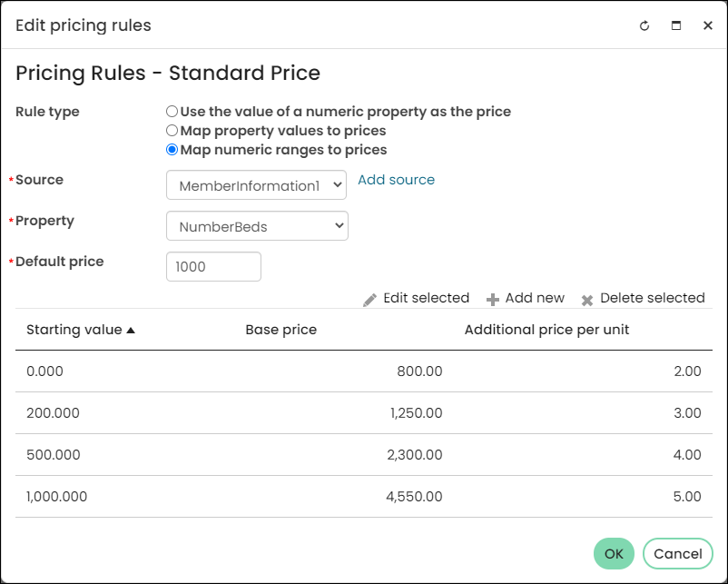Click into the Default price field
The height and width of the screenshot is (584, 728).
point(213,267)
